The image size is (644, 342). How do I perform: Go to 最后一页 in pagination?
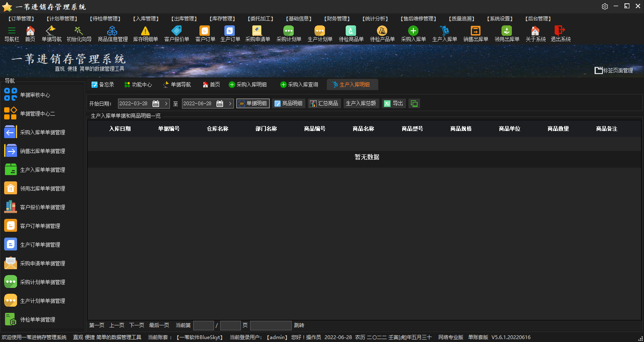point(159,325)
